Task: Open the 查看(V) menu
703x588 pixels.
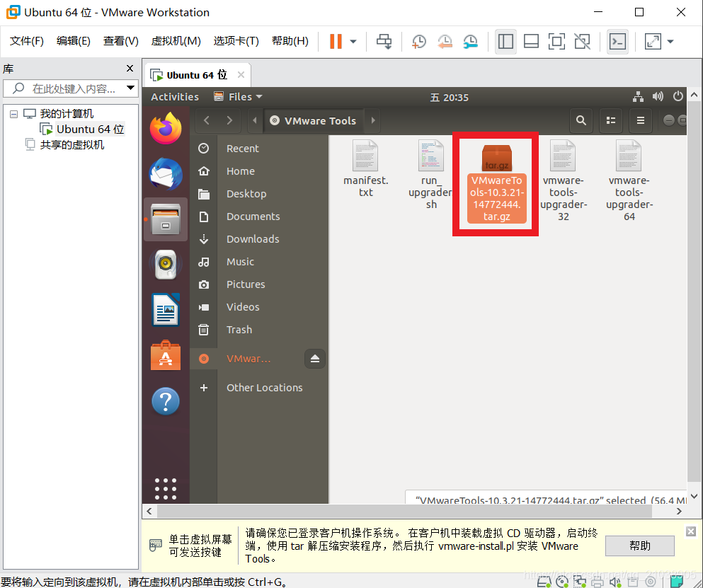Action: click(x=120, y=41)
